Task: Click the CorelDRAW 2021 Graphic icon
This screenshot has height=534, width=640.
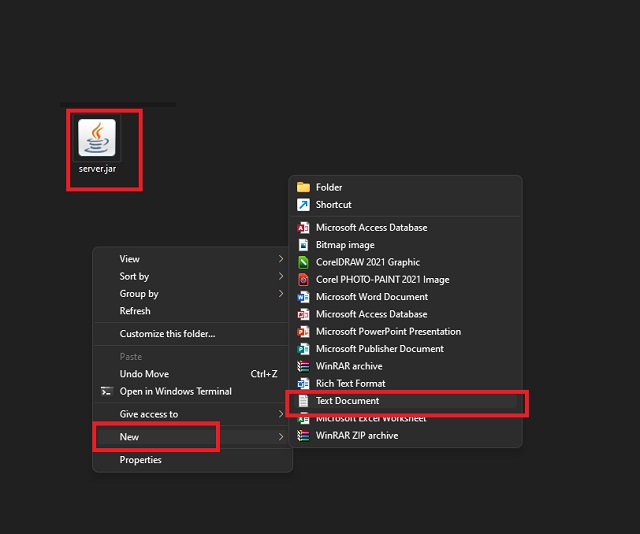Action: click(x=303, y=262)
